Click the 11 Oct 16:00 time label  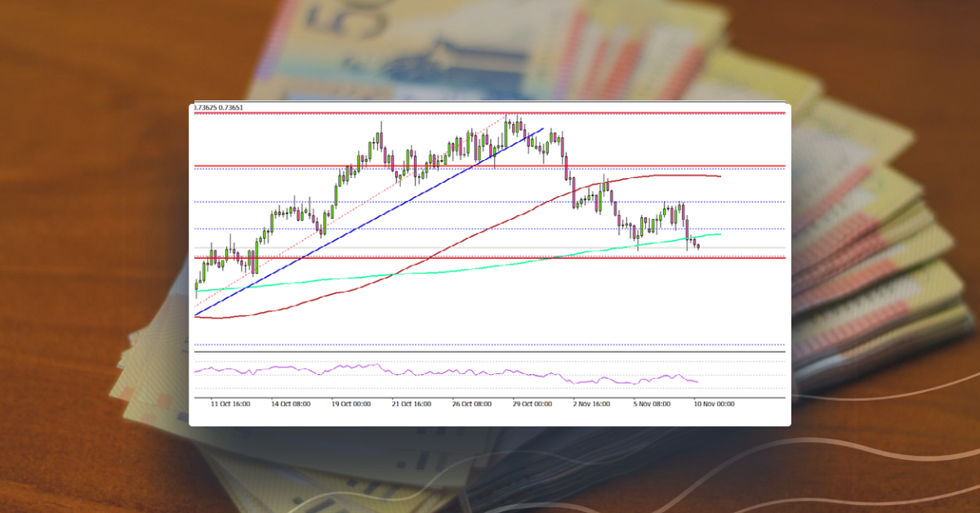coord(229,402)
